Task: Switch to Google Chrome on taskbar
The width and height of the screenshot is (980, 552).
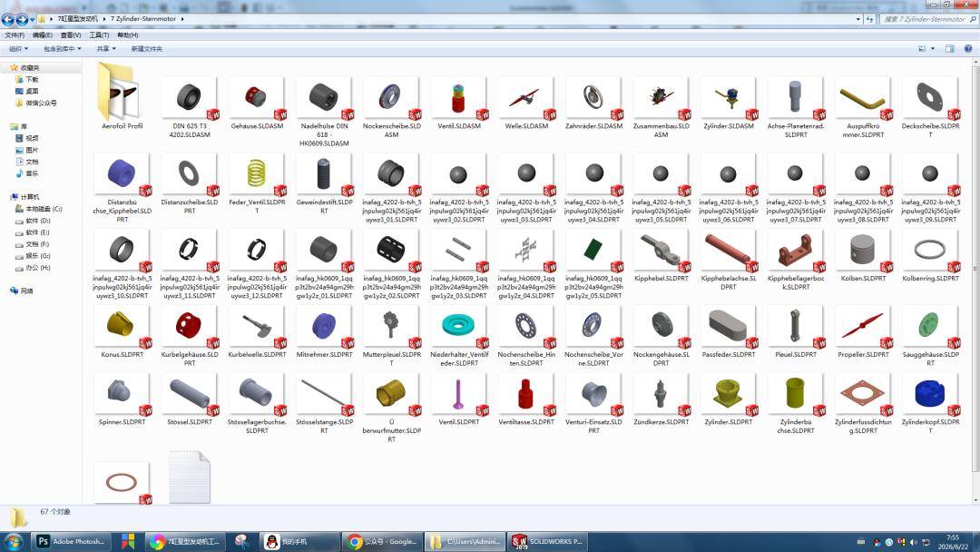Action: pos(385,541)
